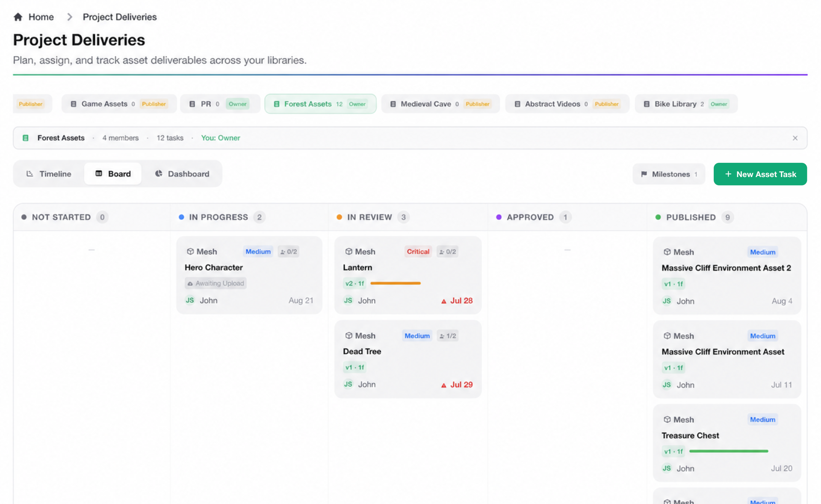
Task: Click the Milestones flag icon
Action: [x=644, y=174]
